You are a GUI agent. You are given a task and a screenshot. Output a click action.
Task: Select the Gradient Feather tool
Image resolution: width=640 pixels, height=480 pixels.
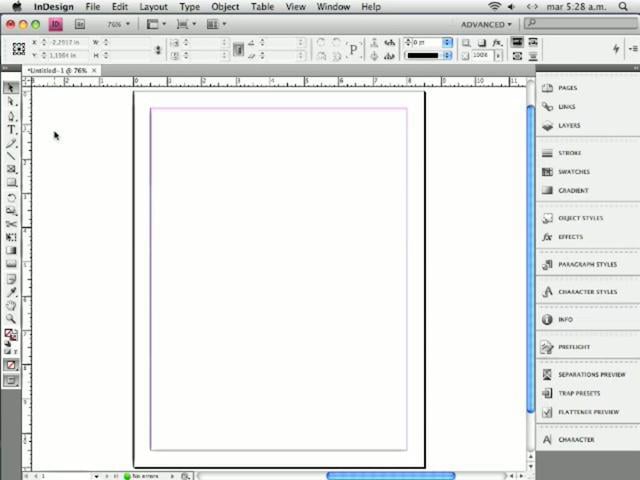point(11,264)
